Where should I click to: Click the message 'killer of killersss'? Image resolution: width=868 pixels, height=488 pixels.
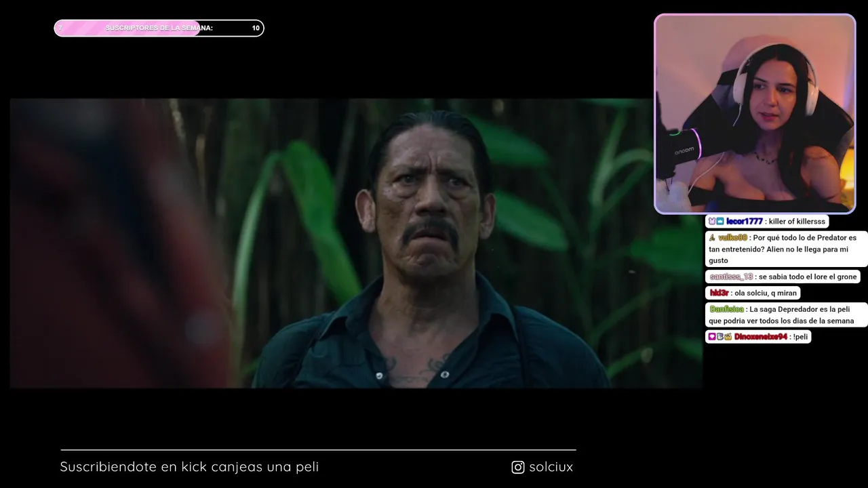point(797,222)
